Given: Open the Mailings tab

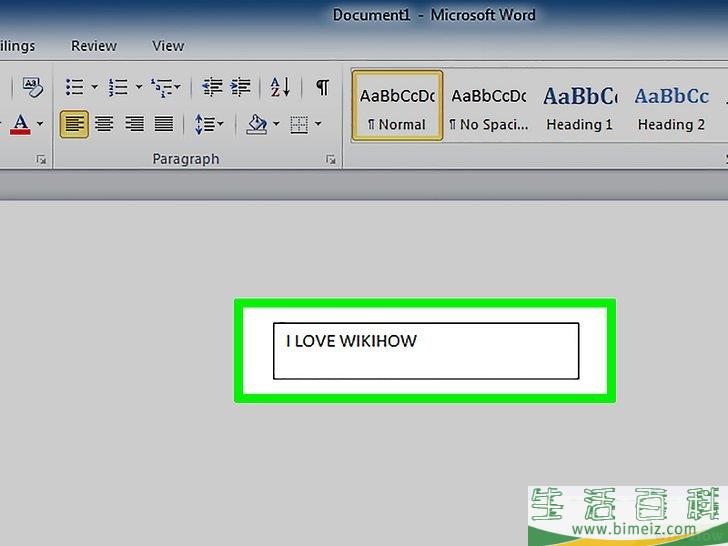Looking at the screenshot, I should pyautogui.click(x=17, y=46).
